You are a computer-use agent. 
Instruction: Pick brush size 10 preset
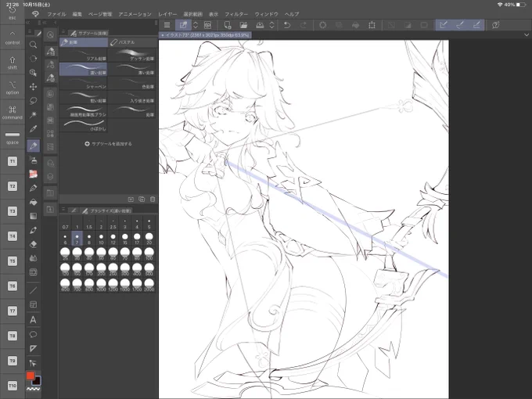pyautogui.click(x=101, y=239)
